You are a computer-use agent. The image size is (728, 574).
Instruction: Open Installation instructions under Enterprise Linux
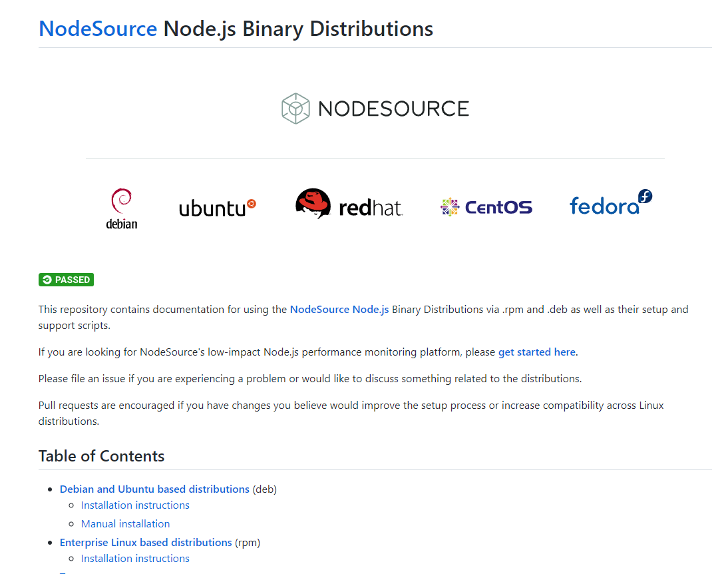tap(135, 558)
